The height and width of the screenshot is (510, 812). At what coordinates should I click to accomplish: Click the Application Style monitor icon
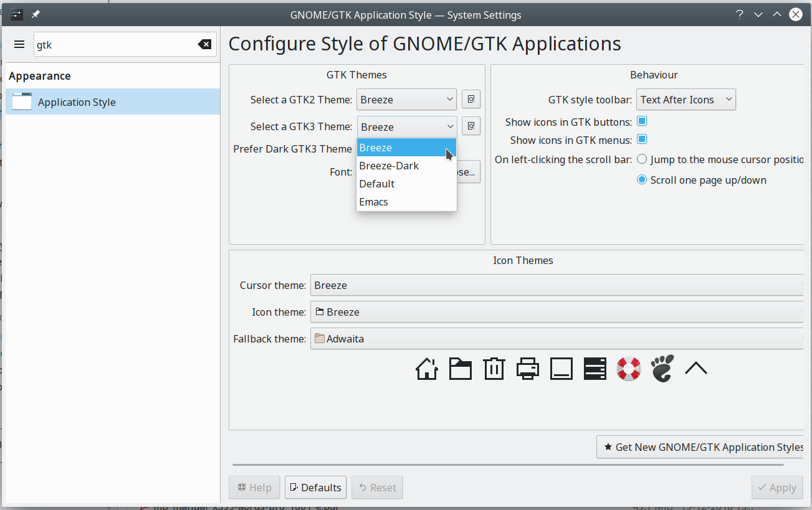[22, 102]
